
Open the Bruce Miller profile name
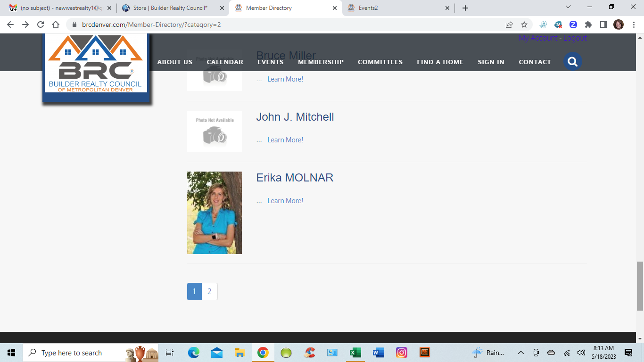(286, 56)
